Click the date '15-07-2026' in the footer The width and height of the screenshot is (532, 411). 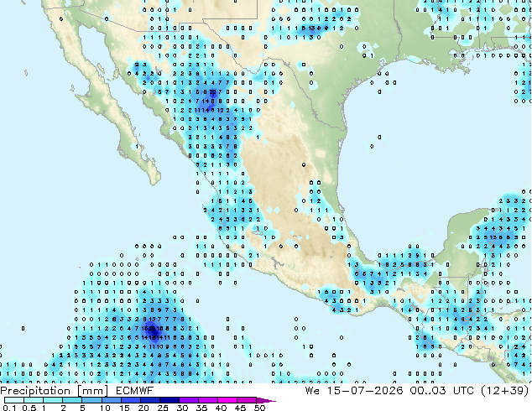pyautogui.click(x=365, y=390)
